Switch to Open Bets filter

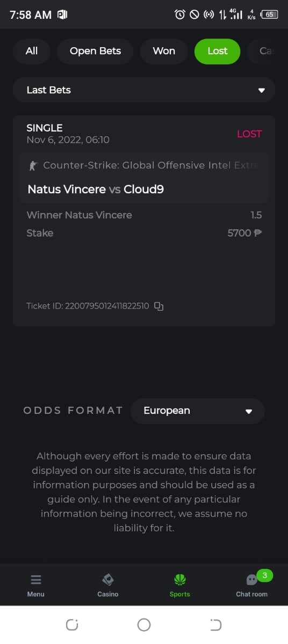tap(95, 51)
